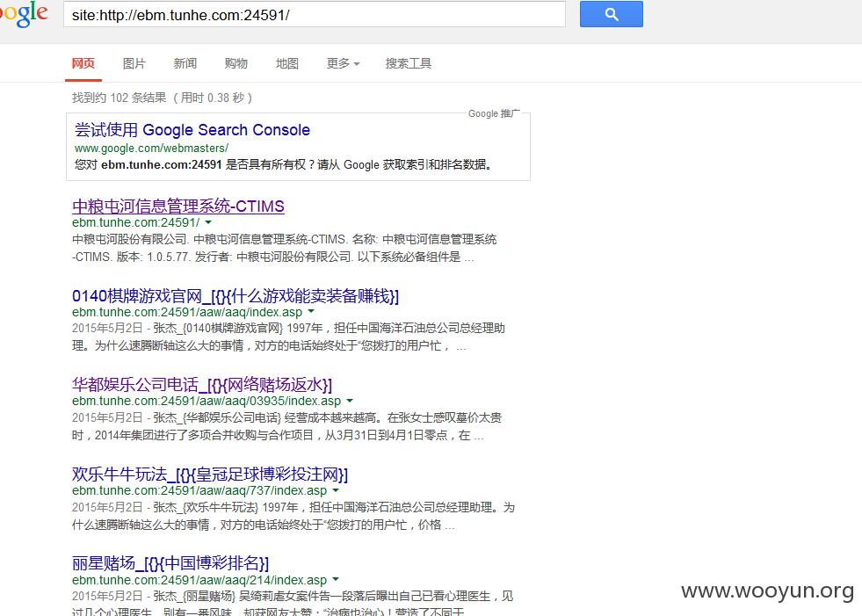Switch to the 地图 tab
The width and height of the screenshot is (862, 616).
pos(287,63)
